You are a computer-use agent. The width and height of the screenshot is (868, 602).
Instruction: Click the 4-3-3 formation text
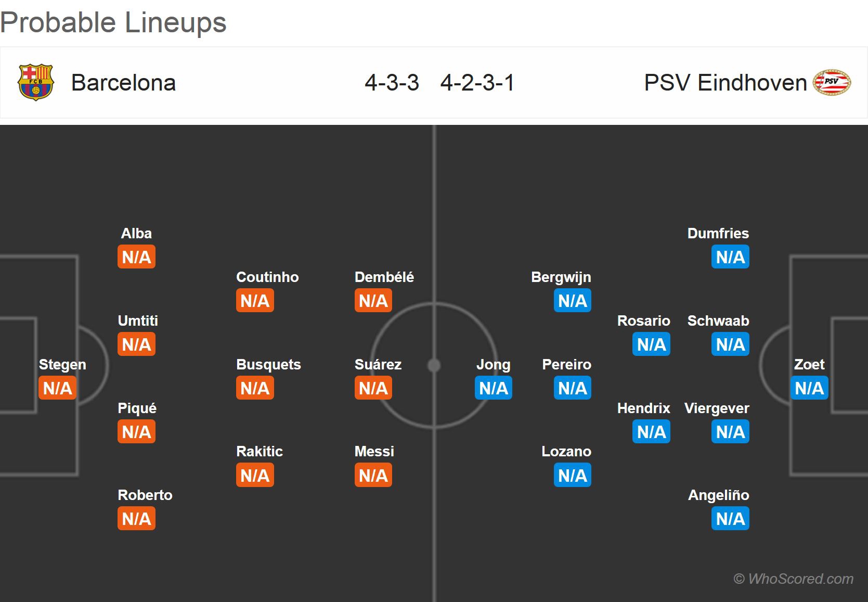point(392,83)
